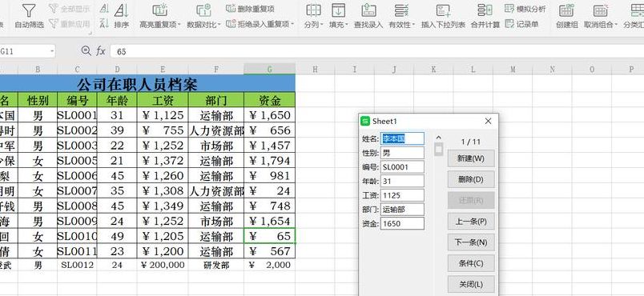Expand the 数据对比 data compare dropdown

tap(219, 25)
